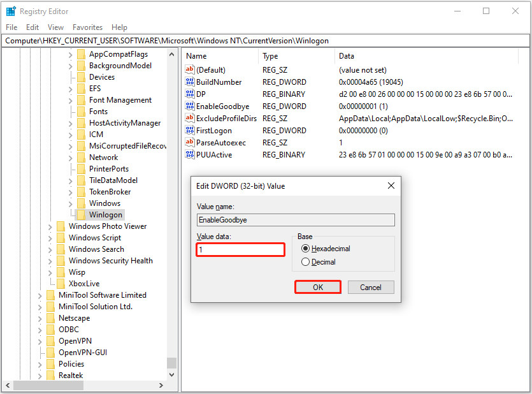532x394 pixels.
Task: Confirm the DWORD edit with OK
Action: 317,287
